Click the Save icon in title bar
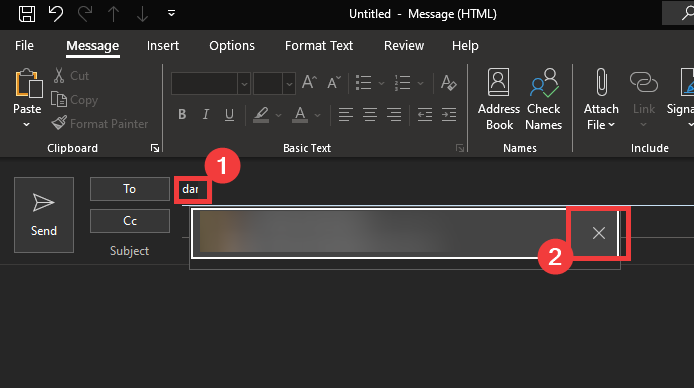This screenshot has width=694, height=388. (x=27, y=14)
